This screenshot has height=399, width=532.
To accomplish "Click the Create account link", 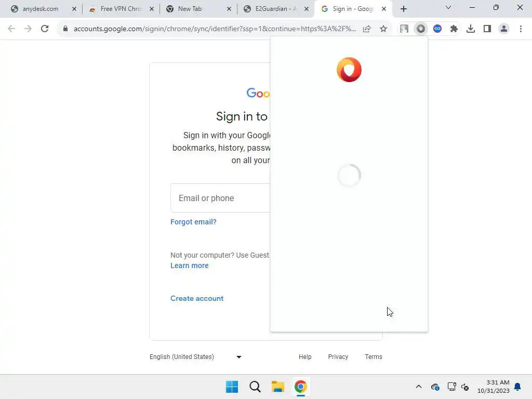I will click(x=197, y=298).
